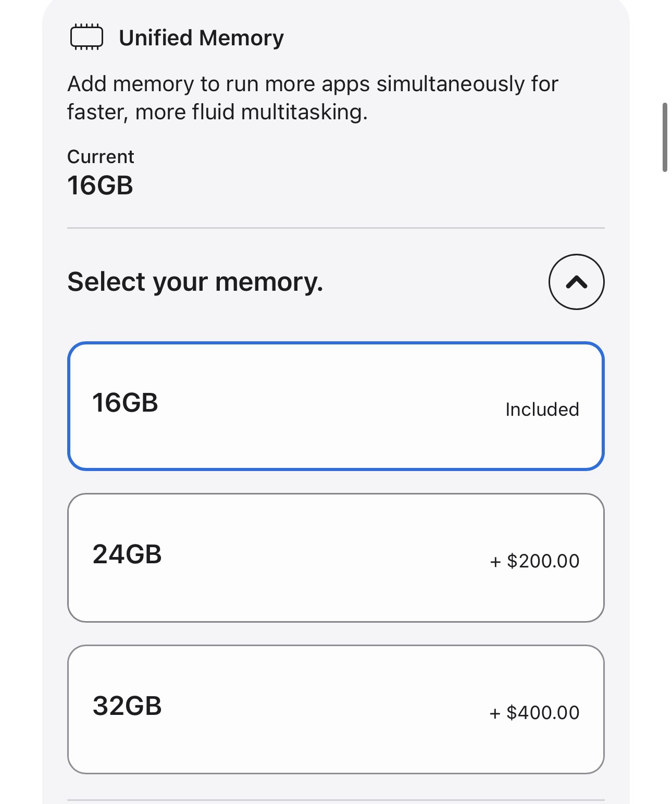Click the memory chip icon
The image size is (672, 804).
[86, 38]
